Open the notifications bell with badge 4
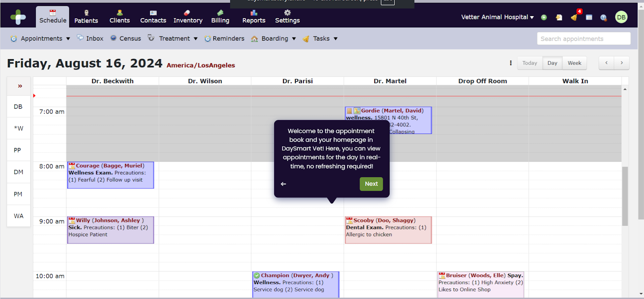The image size is (644, 299). point(574,17)
